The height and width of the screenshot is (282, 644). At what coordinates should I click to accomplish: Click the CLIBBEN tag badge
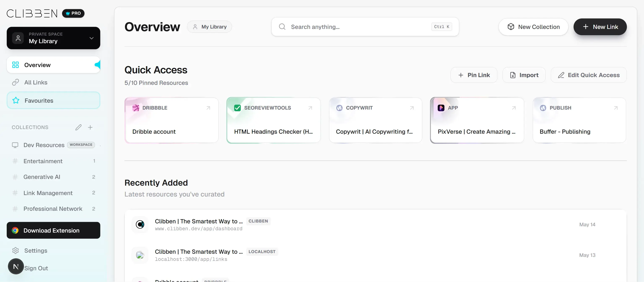(258, 221)
